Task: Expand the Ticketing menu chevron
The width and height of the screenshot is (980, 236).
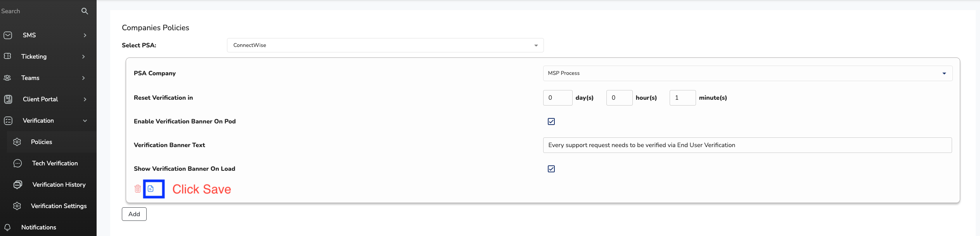Action: (83, 57)
